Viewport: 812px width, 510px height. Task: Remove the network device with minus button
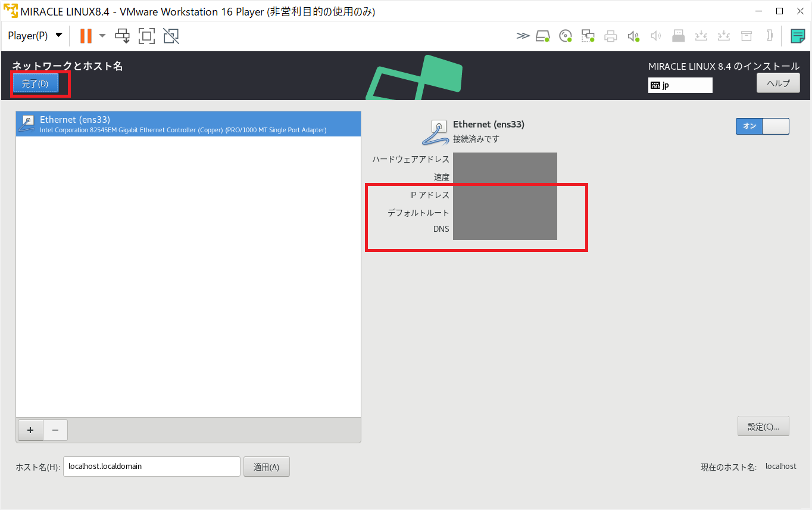click(x=55, y=430)
